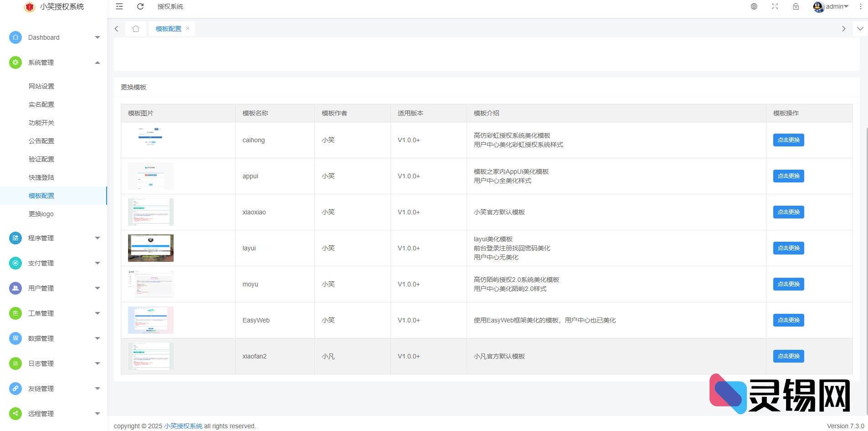The image size is (868, 431).
Task: Click the 小笑授权系统 logo icon
Action: click(30, 7)
